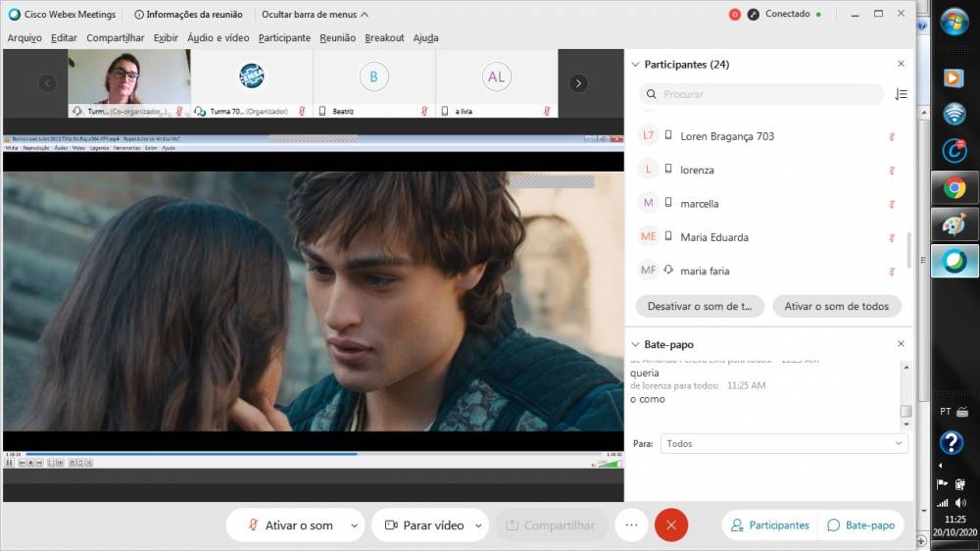Click the muted microphone icon beside Loren Bragança 703
This screenshot has width=980, height=551.
[x=892, y=136]
